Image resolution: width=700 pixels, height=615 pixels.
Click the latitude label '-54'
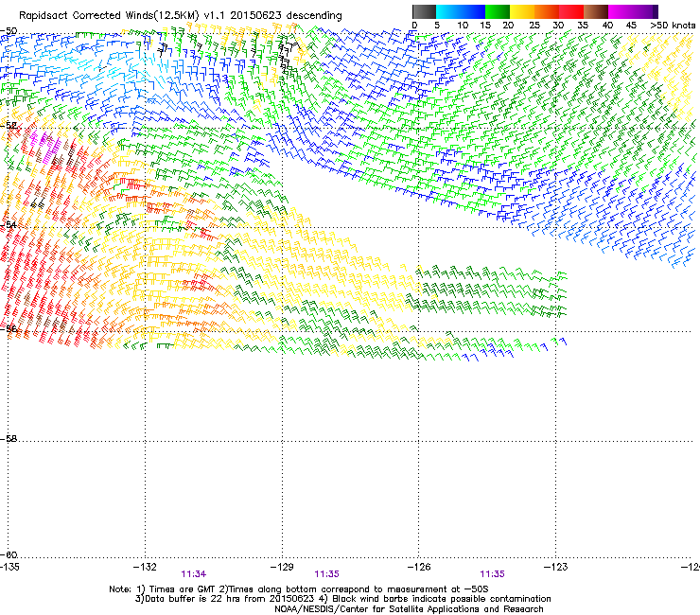[x=9, y=224]
